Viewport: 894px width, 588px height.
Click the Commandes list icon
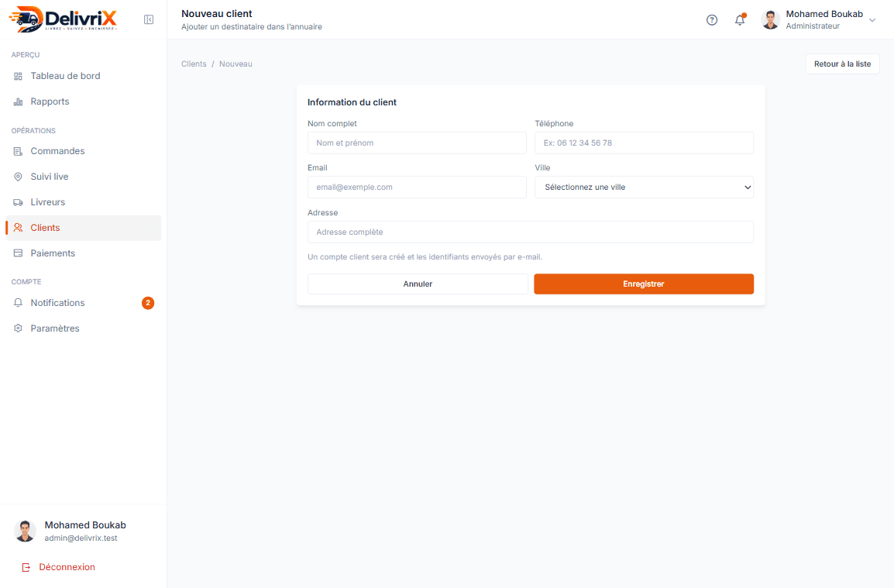coord(19,151)
